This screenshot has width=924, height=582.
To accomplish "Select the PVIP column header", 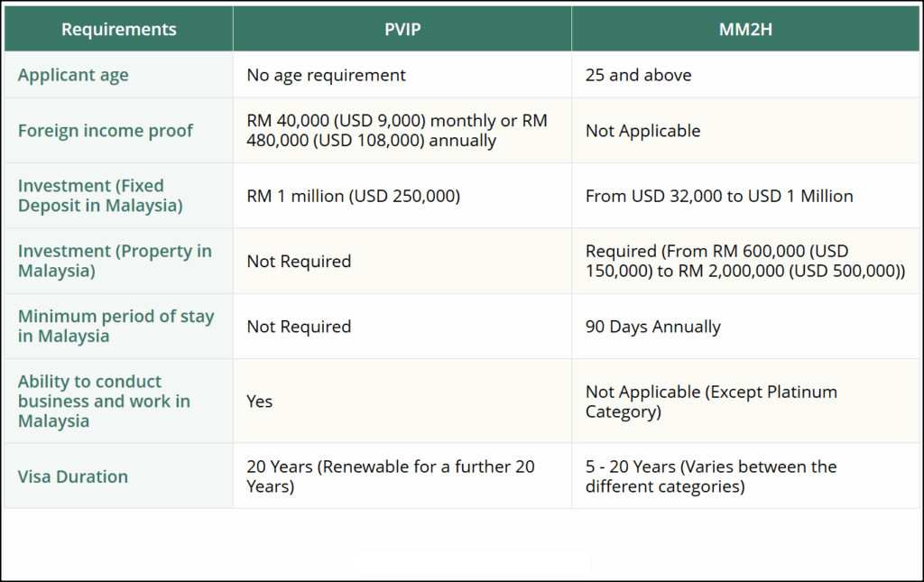I will (x=402, y=29).
